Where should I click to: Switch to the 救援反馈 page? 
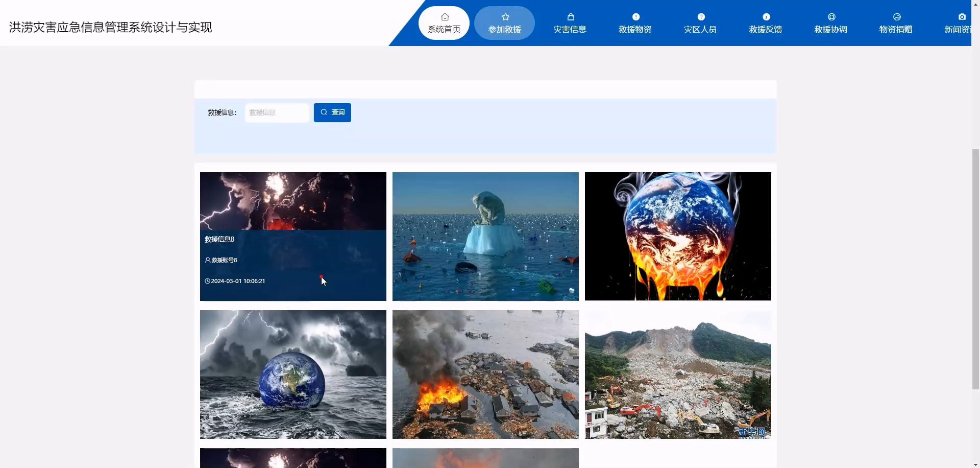(766, 23)
